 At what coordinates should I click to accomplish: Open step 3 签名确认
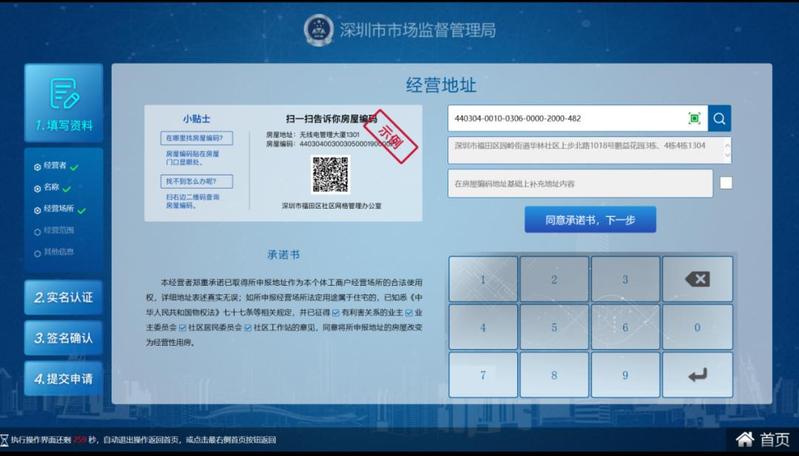tap(64, 338)
